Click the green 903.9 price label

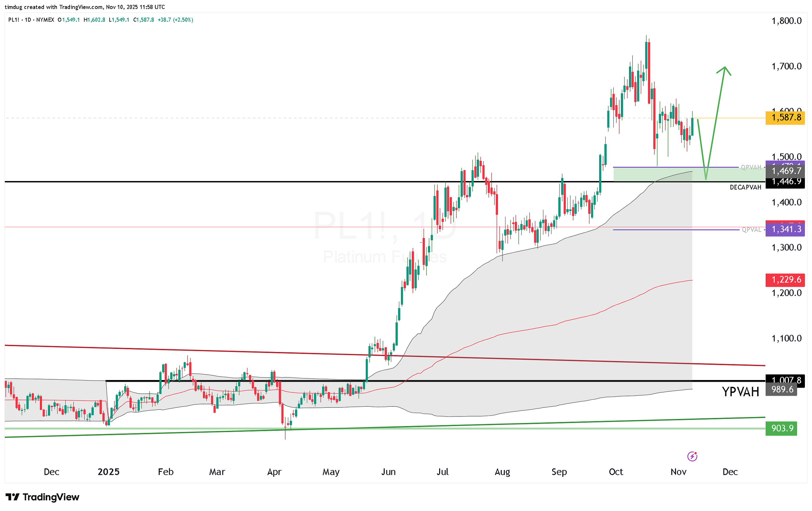point(781,428)
